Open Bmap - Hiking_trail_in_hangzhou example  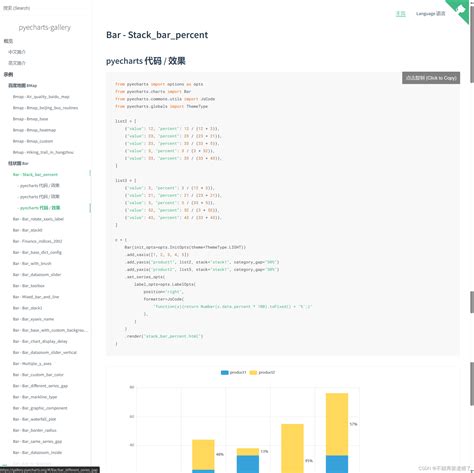pyautogui.click(x=43, y=152)
